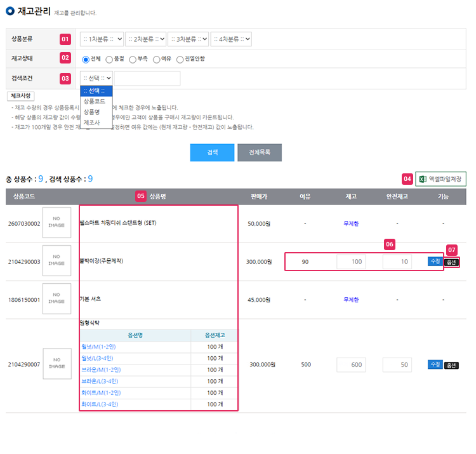
Task: Open option link 브라운/M(1-2인)
Action: click(101, 370)
